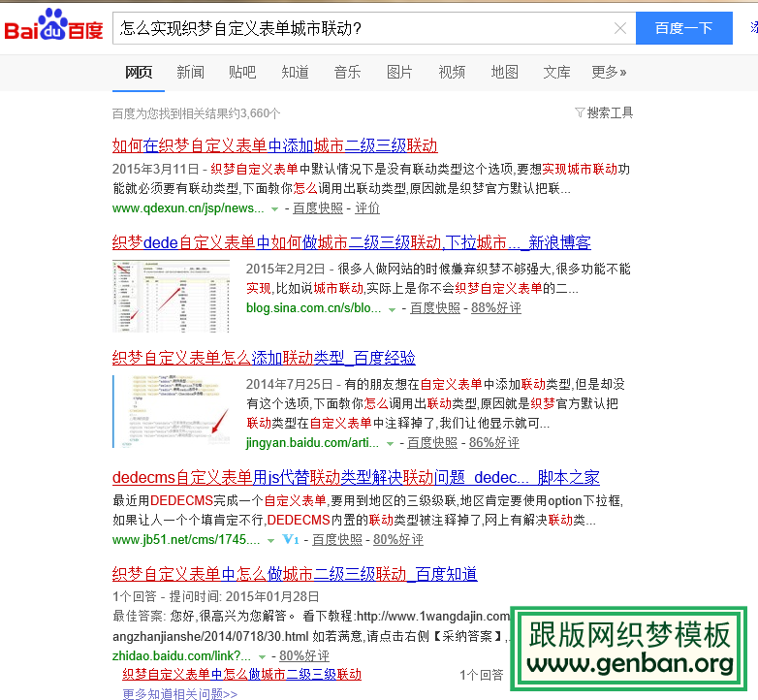Click the Baidu logo
This screenshot has height=700, width=758.
coord(53,25)
